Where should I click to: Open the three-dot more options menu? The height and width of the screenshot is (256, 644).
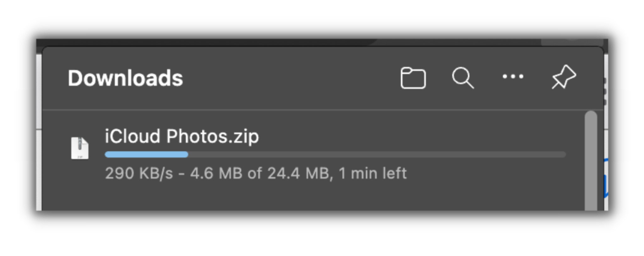click(x=513, y=76)
